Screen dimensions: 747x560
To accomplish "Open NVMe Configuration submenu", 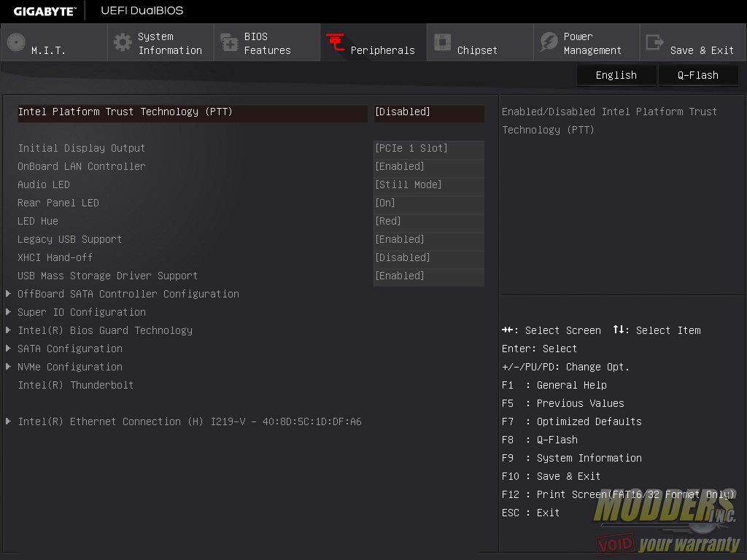I will pos(70,367).
